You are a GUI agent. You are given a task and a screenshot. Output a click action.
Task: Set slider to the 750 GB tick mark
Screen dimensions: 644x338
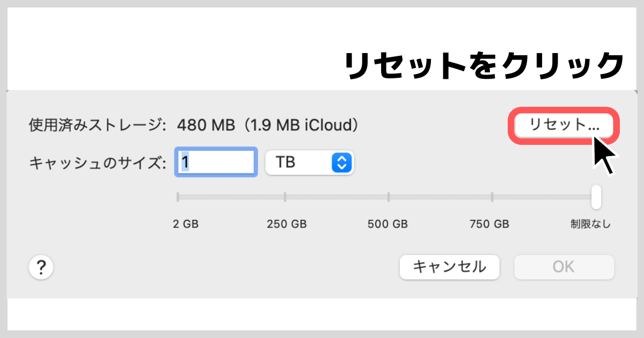pyautogui.click(x=492, y=197)
